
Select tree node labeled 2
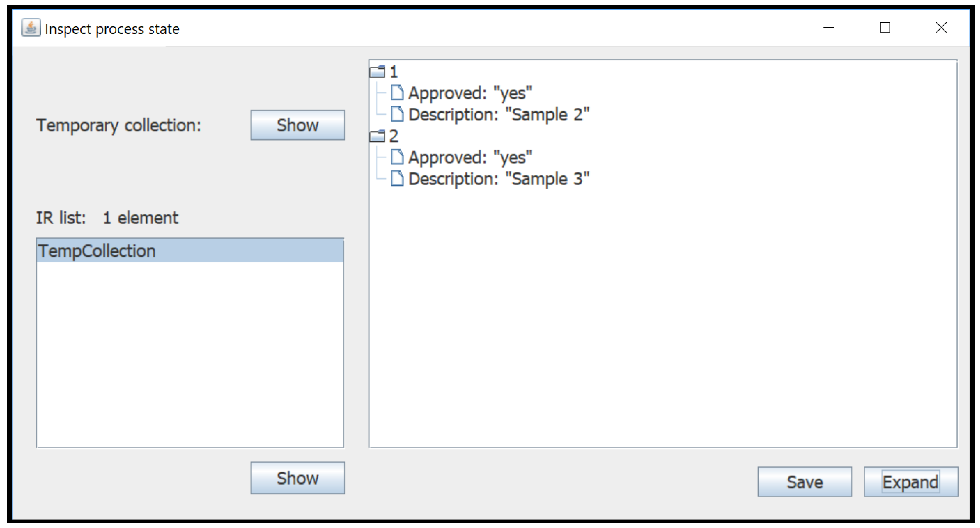point(393,136)
